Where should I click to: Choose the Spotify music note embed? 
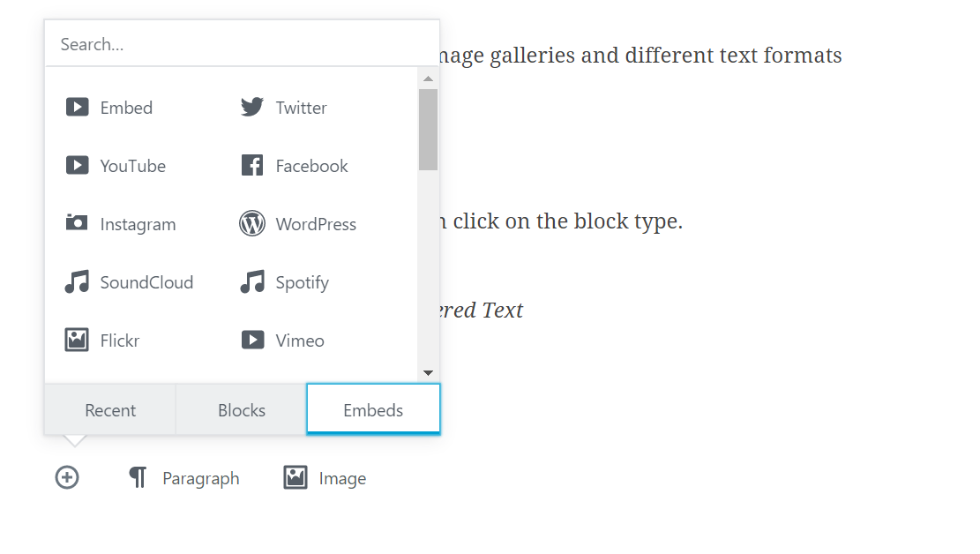point(252,282)
